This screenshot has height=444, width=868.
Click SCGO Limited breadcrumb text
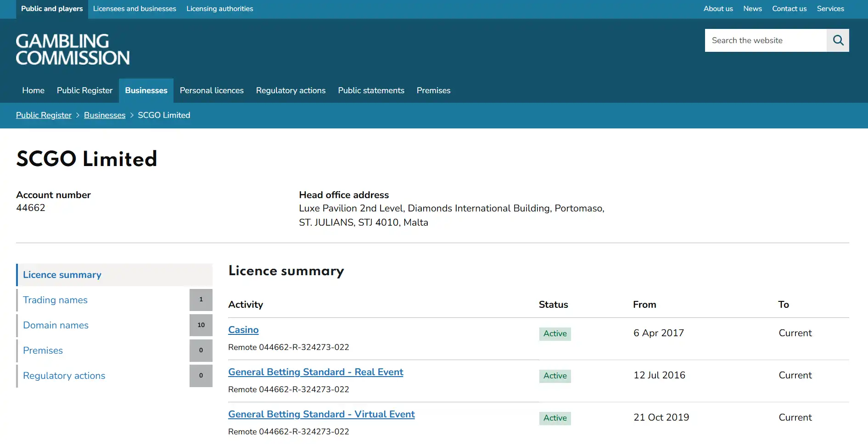(164, 115)
